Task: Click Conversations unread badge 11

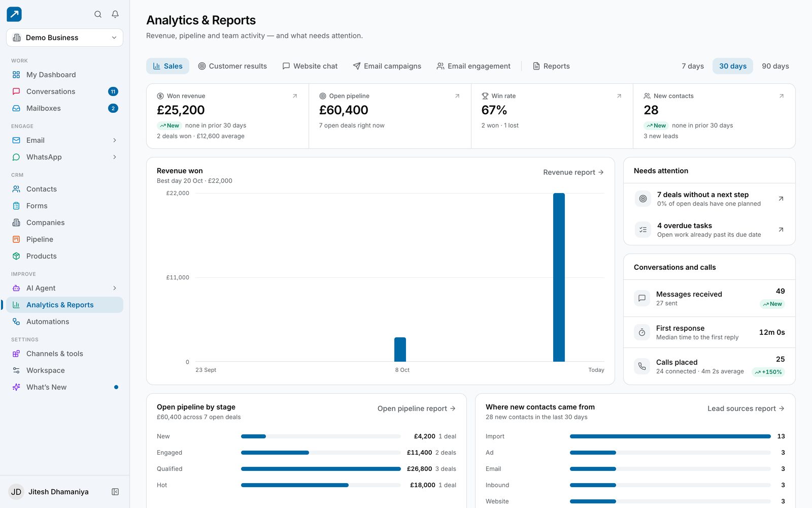Action: (113, 91)
